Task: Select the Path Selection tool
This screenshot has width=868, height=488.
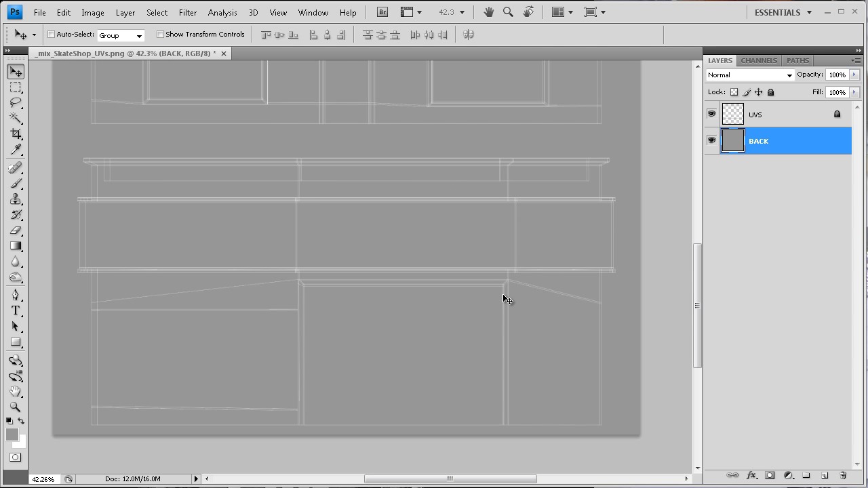Action: (16, 326)
